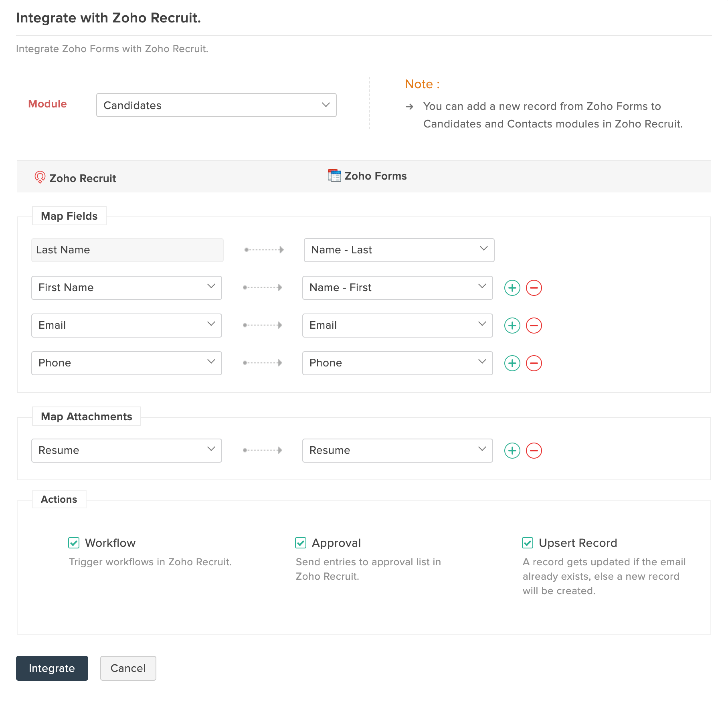Screen dimensions: 728x716
Task: Open the Email forms field dropdown
Action: [x=398, y=326]
